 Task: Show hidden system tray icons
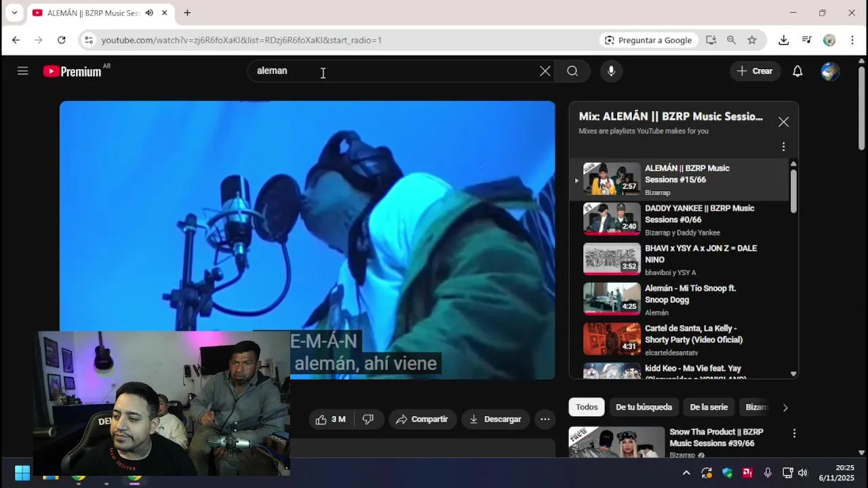686,473
